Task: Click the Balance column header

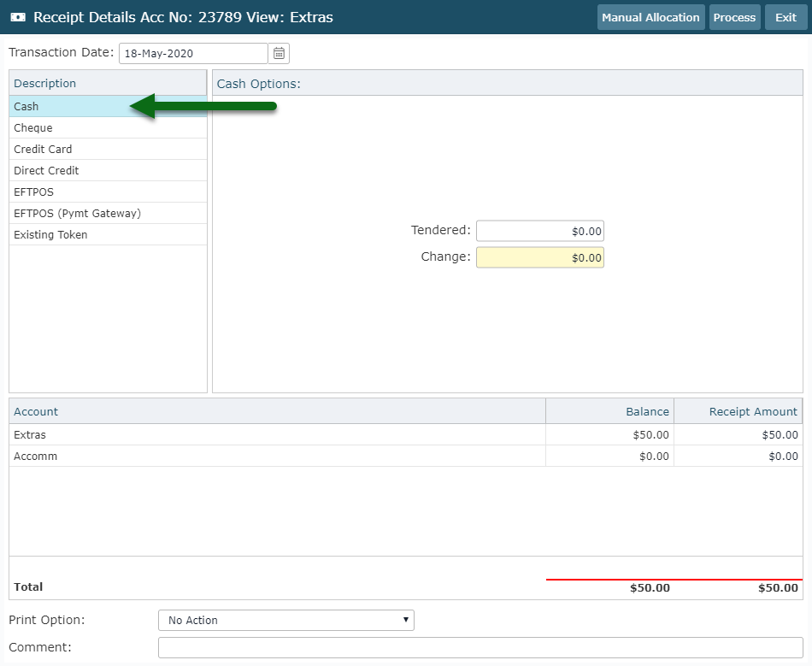Action: coord(609,412)
